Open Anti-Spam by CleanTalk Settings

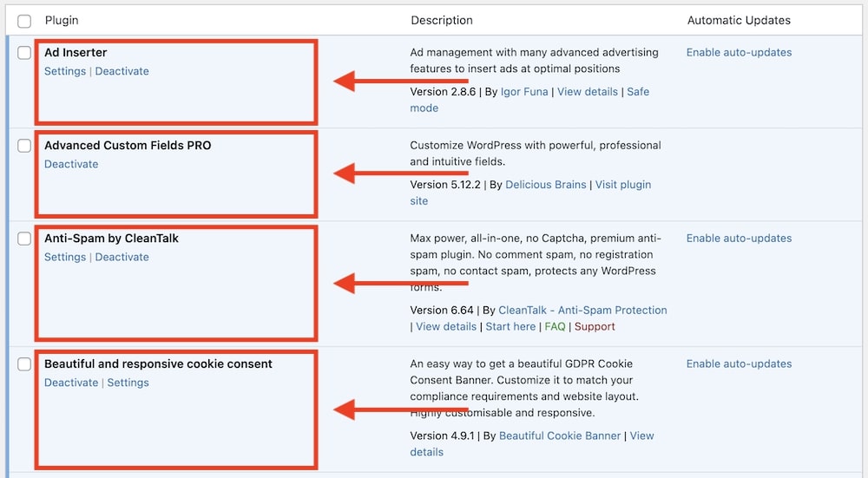coord(65,257)
